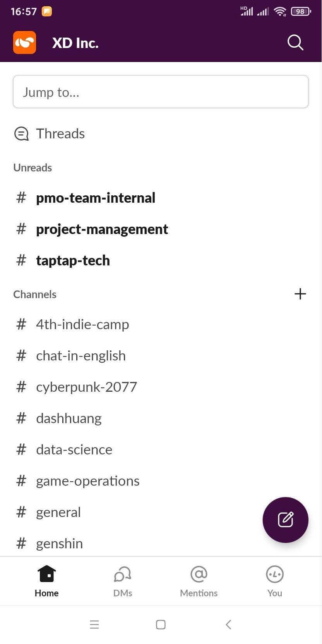Open the Android recent apps menu
Screen dimensions: 322x644
tap(94, 624)
